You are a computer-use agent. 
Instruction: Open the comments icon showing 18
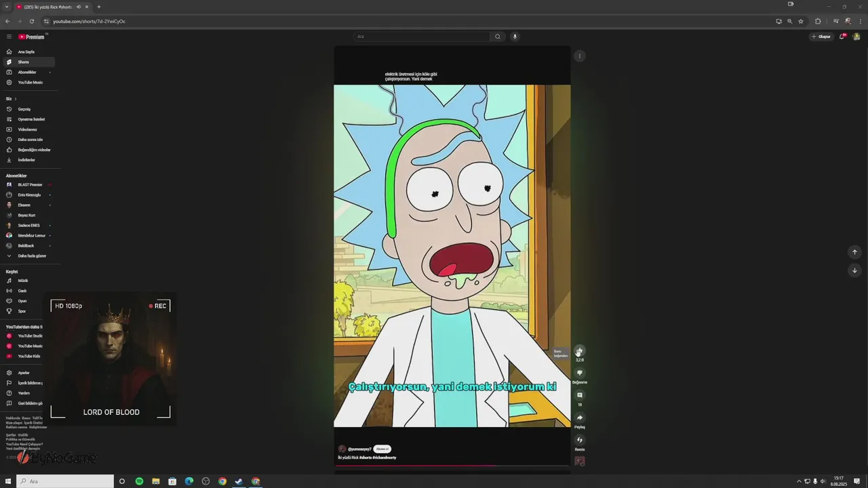click(579, 395)
